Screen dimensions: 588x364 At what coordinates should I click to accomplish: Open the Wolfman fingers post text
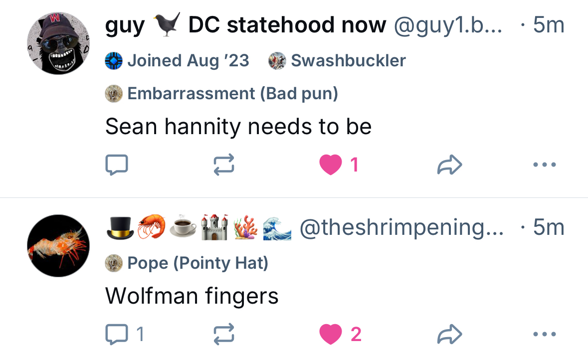tap(192, 296)
